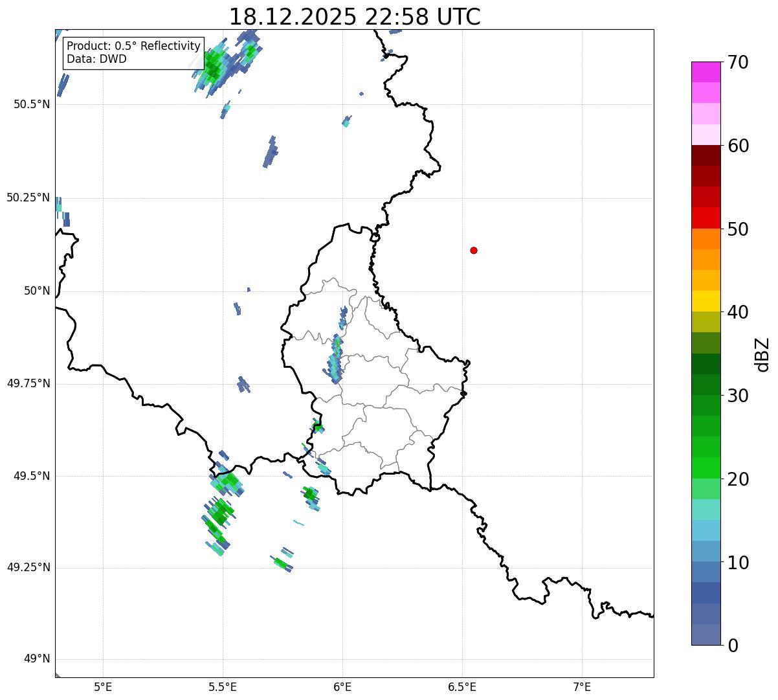Click the 49°N latitude label
The image size is (778, 700).
(37, 659)
